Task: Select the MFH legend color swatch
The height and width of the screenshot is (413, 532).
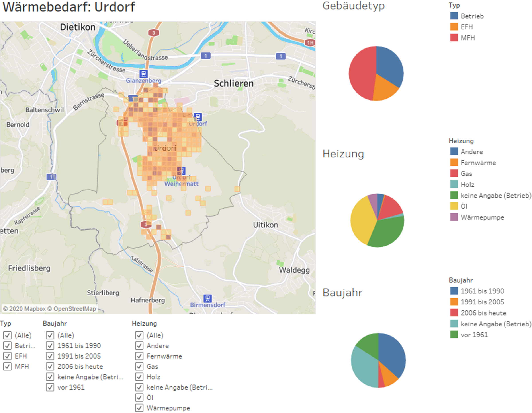Action: 454,38
